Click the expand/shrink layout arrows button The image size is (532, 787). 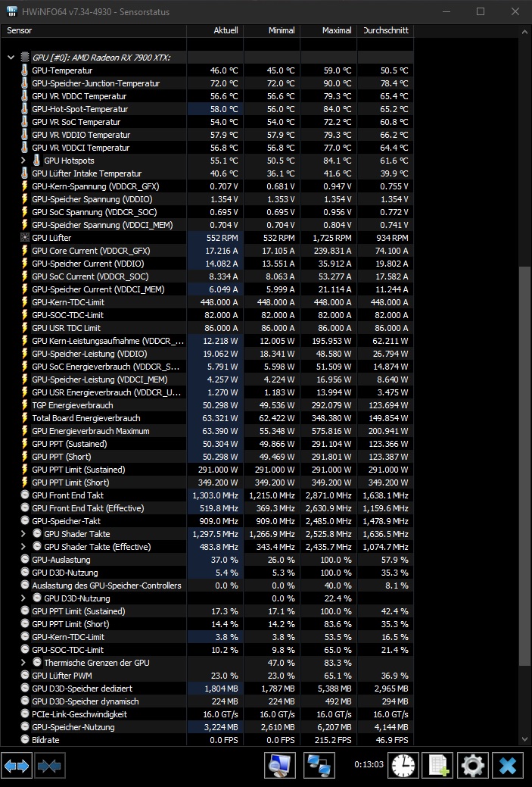(17, 766)
